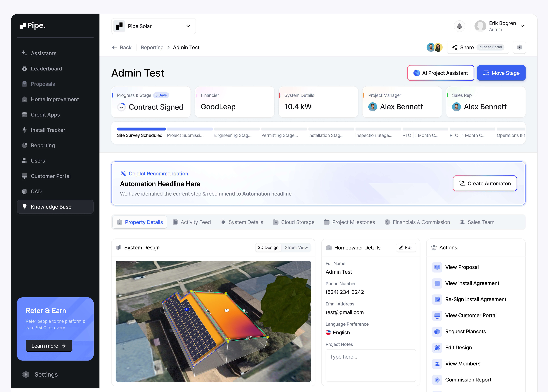
Task: Click the System Details 10.4 kW card
Action: click(x=318, y=102)
